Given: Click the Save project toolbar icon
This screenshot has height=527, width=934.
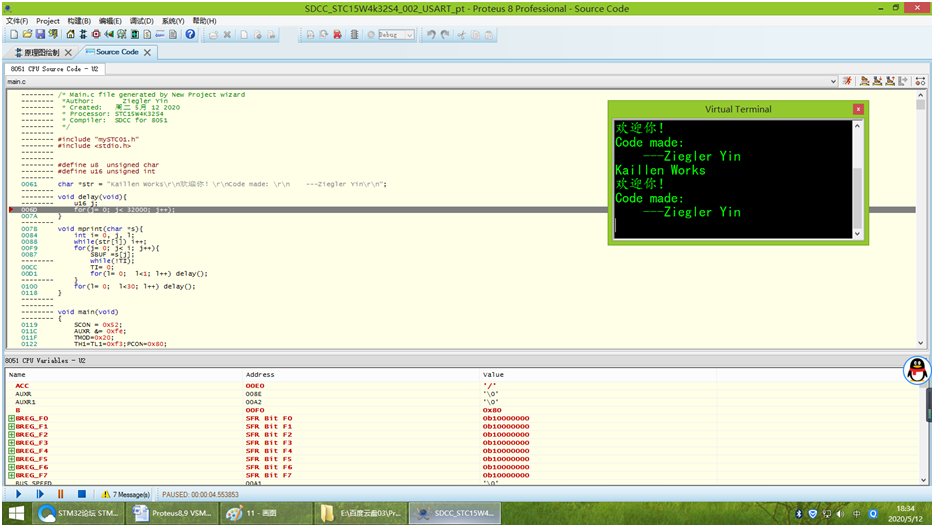Looking at the screenshot, I should click(41, 34).
